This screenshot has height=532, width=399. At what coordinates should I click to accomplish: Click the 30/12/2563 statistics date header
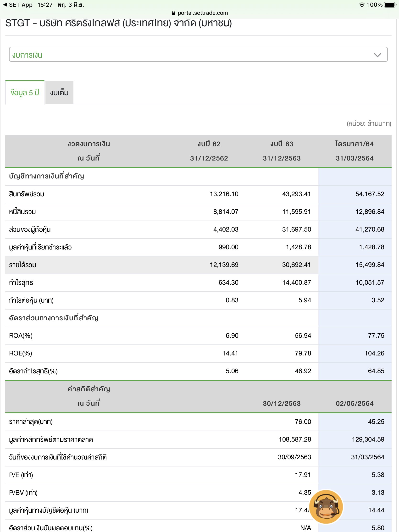tap(282, 404)
